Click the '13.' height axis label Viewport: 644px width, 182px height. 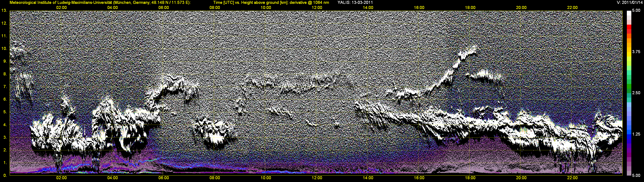(4, 10)
